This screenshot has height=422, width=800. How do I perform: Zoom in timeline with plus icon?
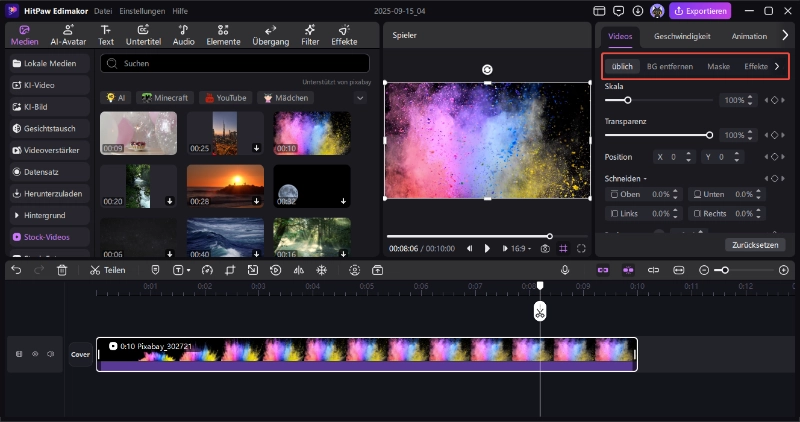(x=784, y=270)
